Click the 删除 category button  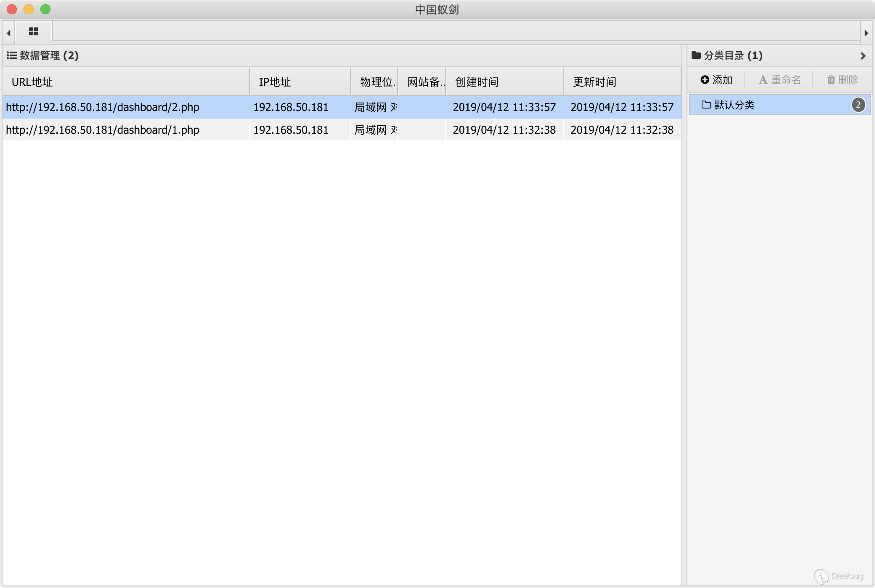pyautogui.click(x=843, y=80)
